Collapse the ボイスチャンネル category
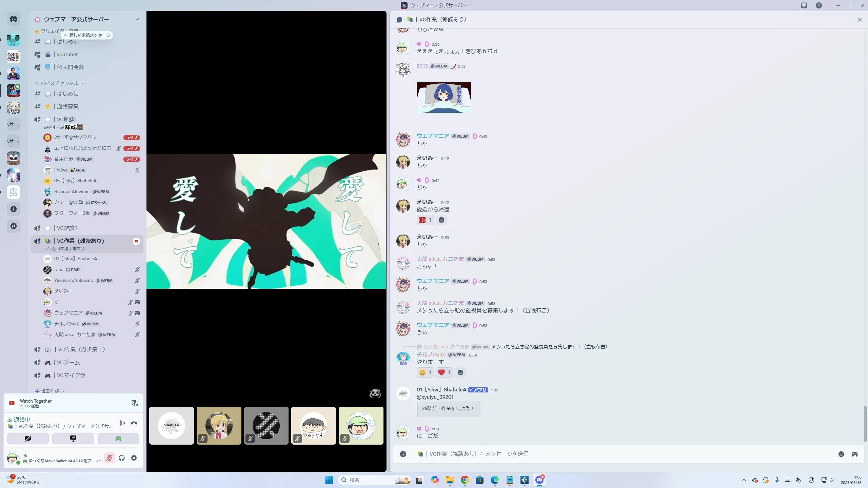Viewport: 868px width, 488px height. click(59, 83)
